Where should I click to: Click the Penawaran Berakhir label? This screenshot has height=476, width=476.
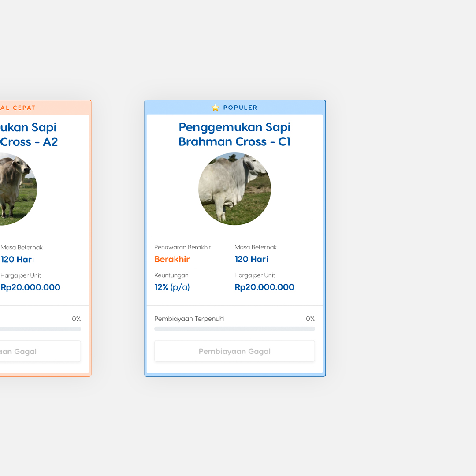pos(182,247)
